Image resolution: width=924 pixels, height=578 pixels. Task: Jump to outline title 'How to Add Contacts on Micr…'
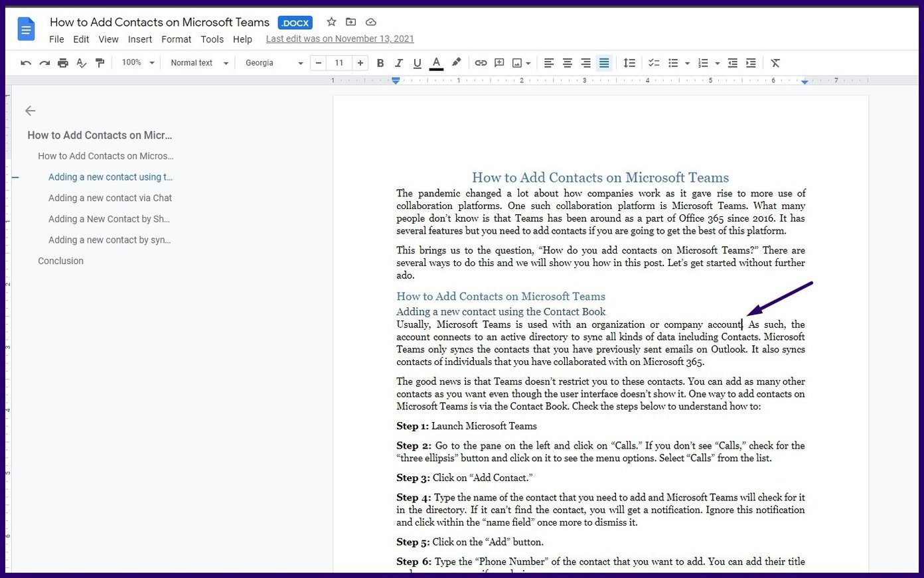(x=100, y=135)
